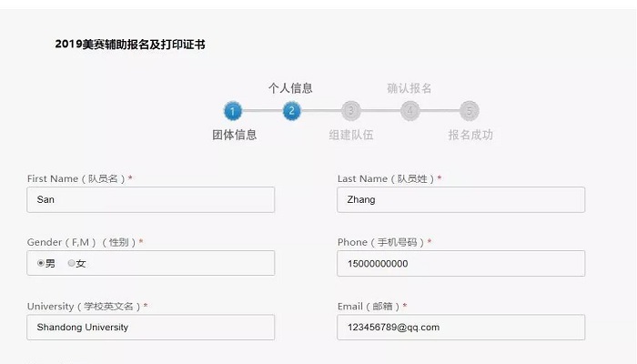Click the Last Name (队员姓) label
The image size is (637, 364).
389,178
